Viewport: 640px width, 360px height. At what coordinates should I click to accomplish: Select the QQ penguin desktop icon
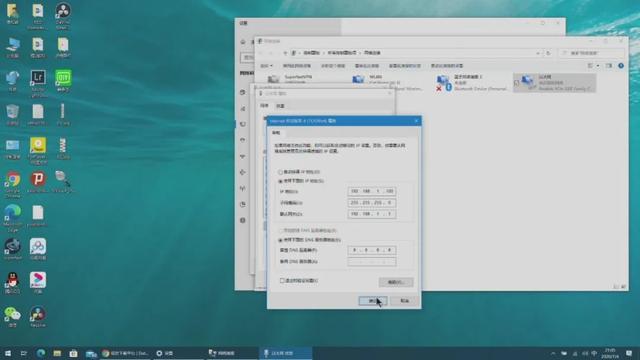pos(13,282)
